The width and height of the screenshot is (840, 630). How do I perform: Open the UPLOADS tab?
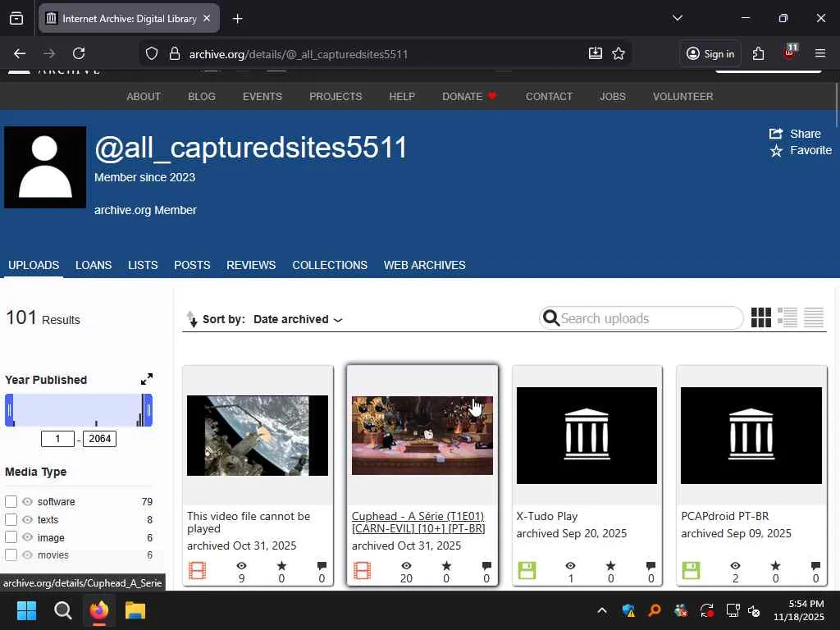click(x=34, y=265)
